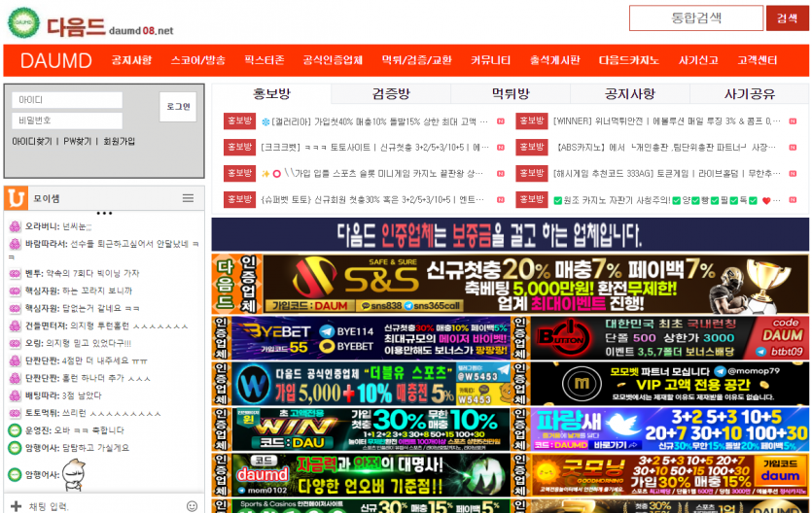The image size is (812, 513).
Task: Click the DAUMD text in the navigation bar
Action: pos(56,60)
